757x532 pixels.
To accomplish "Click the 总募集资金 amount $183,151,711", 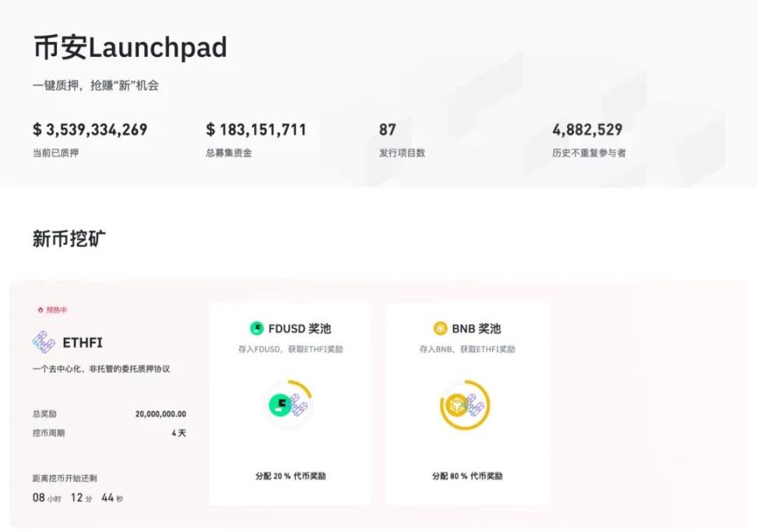I will coord(256,130).
